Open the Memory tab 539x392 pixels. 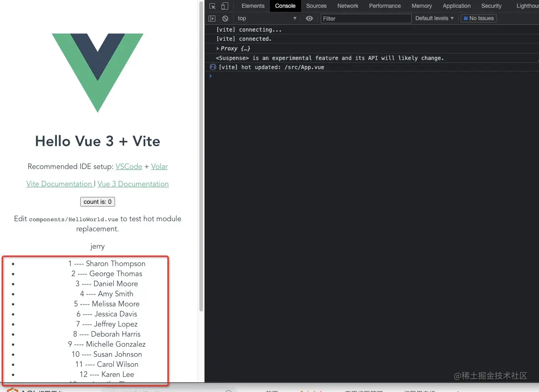(422, 6)
